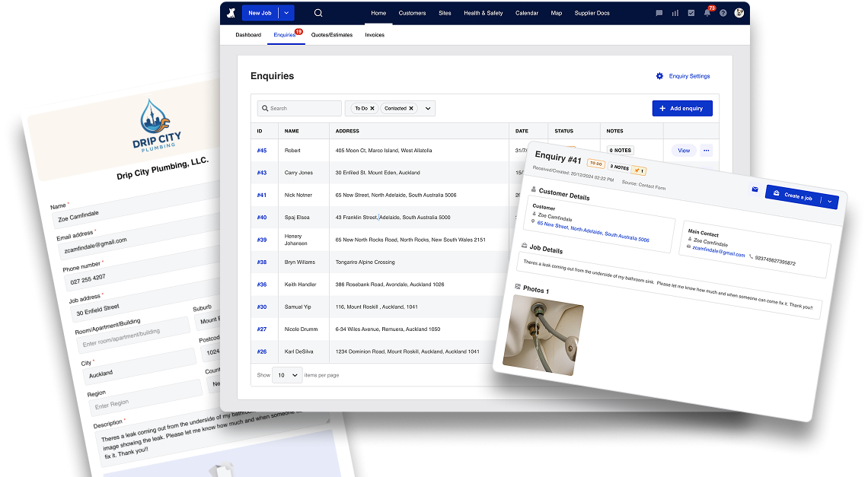Switch to the Quotes/Estimates tab
Image resolution: width=868 pixels, height=477 pixels.
tap(333, 35)
